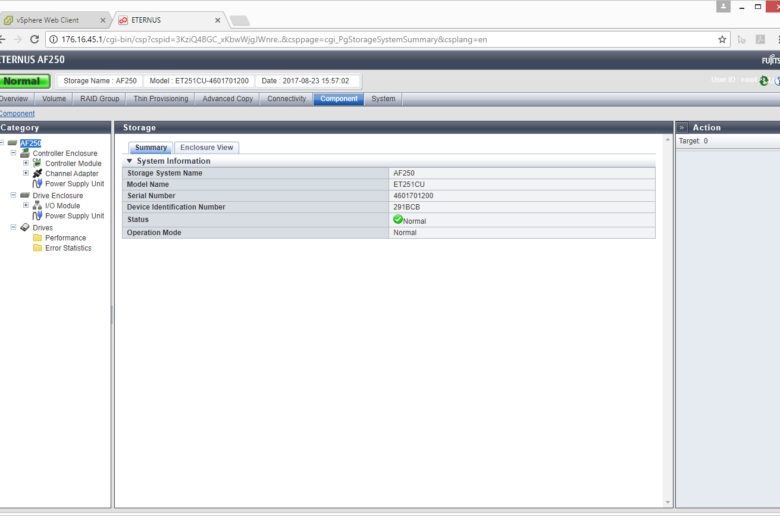Image resolution: width=780 pixels, height=516 pixels.
Task: Expand the I/O Module tree node
Action: point(26,205)
